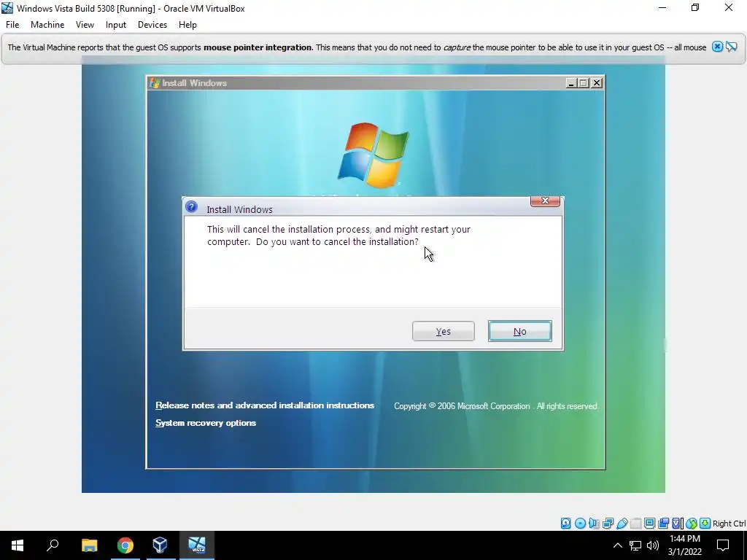This screenshot has height=560, width=747.
Task: Show hidden tray icons
Action: pos(617,545)
